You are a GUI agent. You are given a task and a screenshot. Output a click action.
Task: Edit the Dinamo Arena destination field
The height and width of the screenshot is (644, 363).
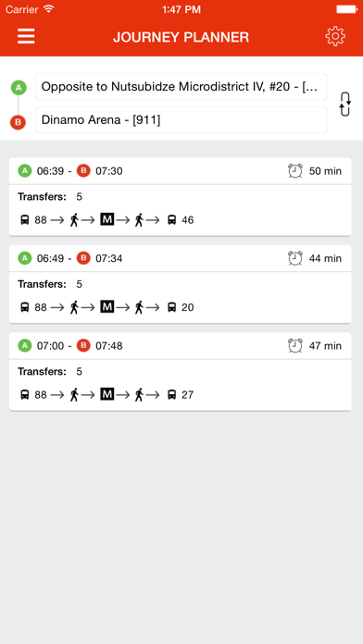click(181, 120)
